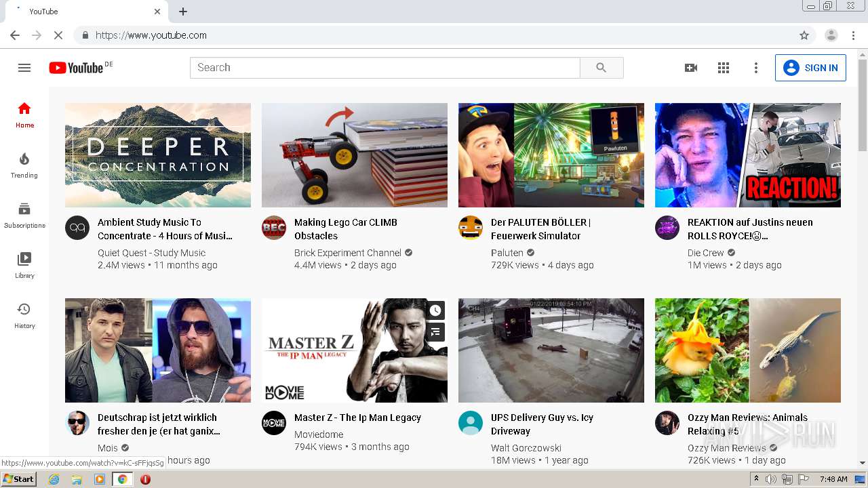
Task: Play Paluten Böller firework thumbnail
Action: pos(551,155)
